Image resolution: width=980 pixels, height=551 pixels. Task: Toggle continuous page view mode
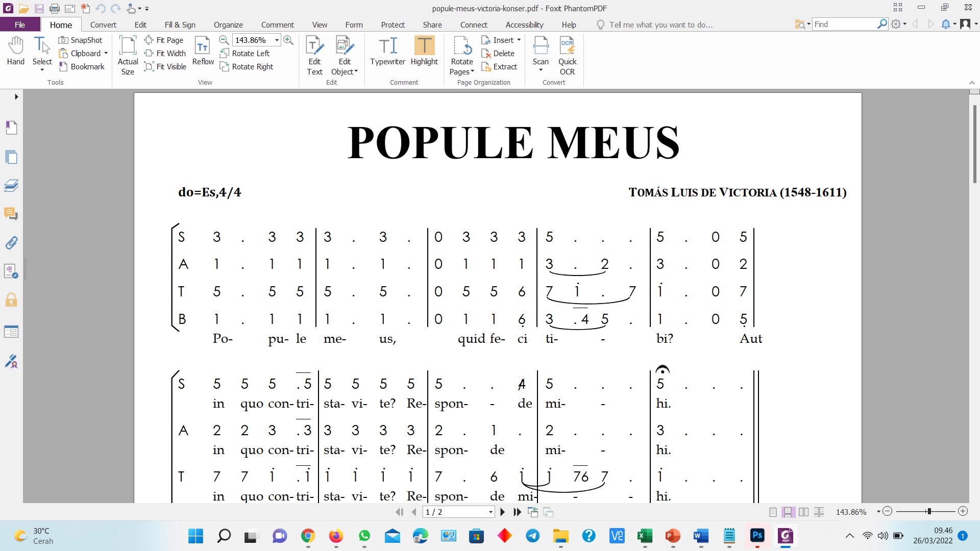788,512
